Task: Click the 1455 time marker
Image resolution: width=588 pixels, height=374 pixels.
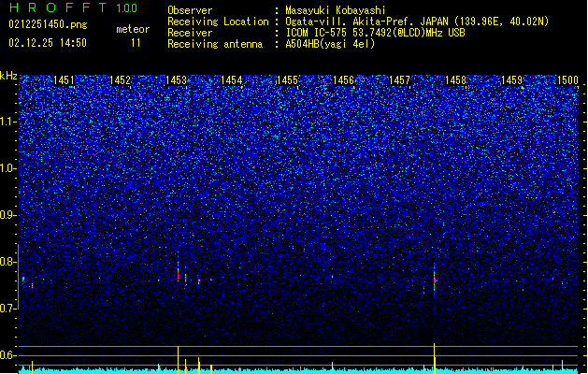Action: (287, 80)
